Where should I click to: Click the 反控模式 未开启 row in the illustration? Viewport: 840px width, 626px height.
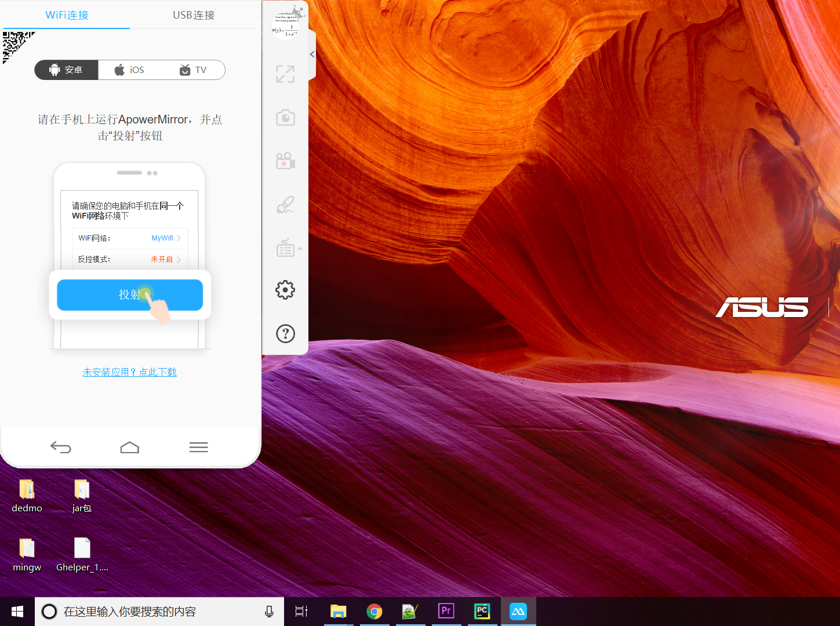pyautogui.click(x=130, y=259)
